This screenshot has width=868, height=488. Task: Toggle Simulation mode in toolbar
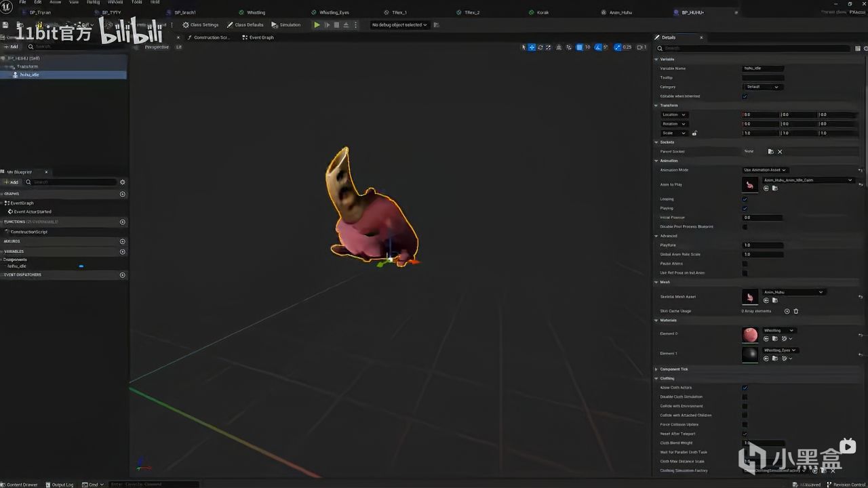pos(285,25)
